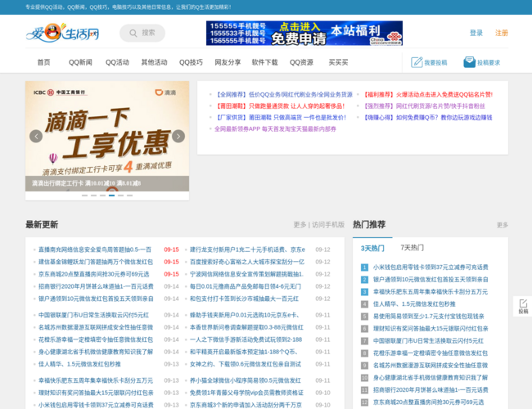Open 【全网推荐】低价QQ业务 link
532x409 pixels.
(x=284, y=95)
